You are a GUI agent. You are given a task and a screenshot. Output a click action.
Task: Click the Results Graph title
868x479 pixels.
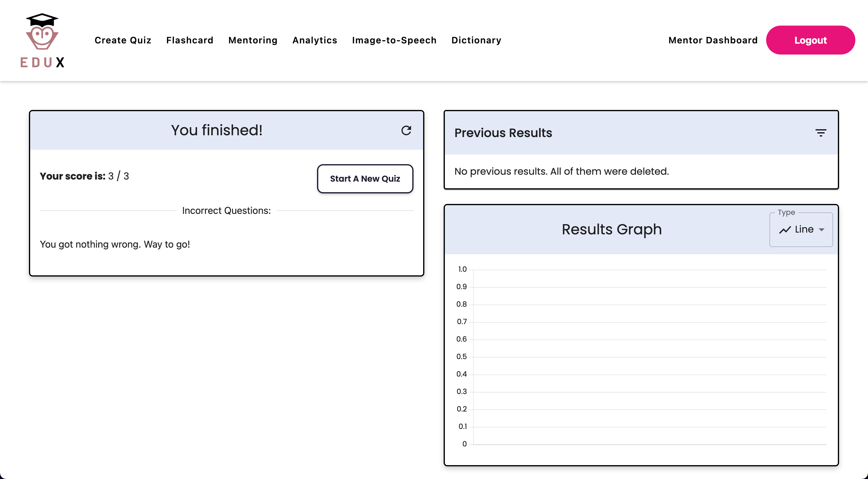coord(611,229)
